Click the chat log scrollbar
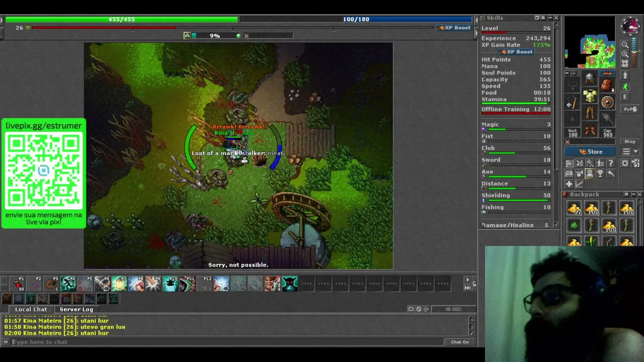Image resolution: width=644 pixels, height=362 pixels. pos(471,326)
